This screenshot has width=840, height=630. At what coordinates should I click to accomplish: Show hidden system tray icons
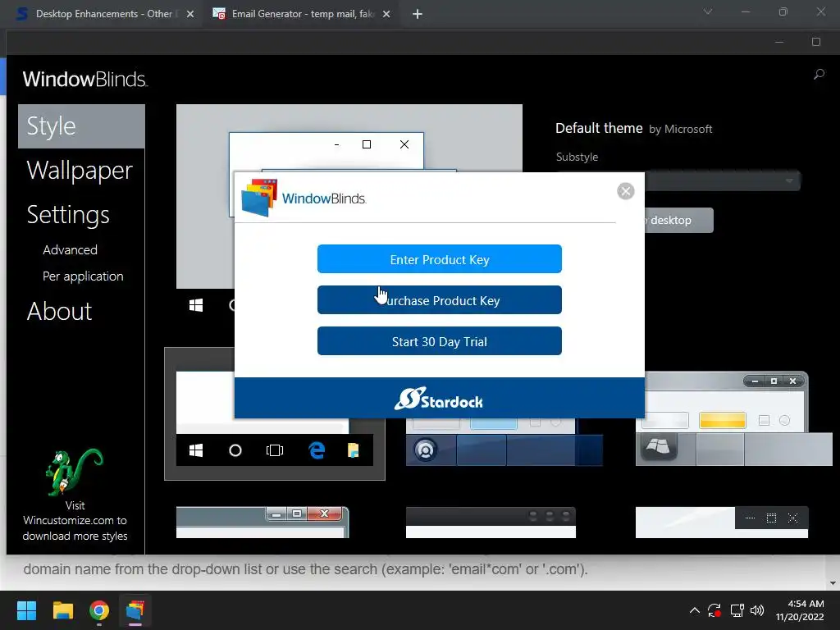pyautogui.click(x=694, y=610)
